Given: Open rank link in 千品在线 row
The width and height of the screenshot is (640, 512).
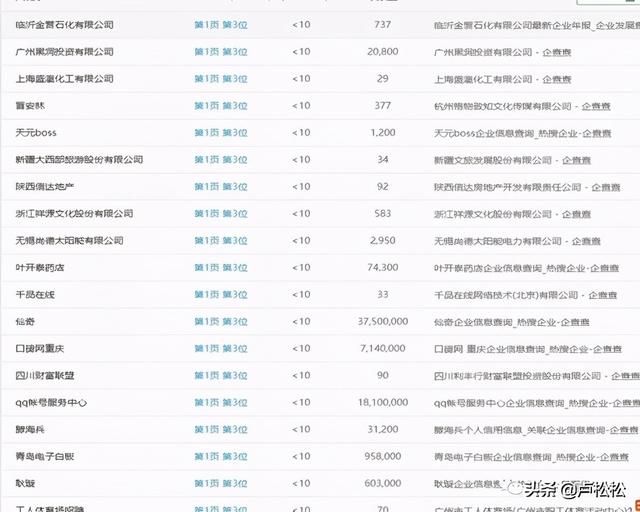Looking at the screenshot, I should (221, 295).
